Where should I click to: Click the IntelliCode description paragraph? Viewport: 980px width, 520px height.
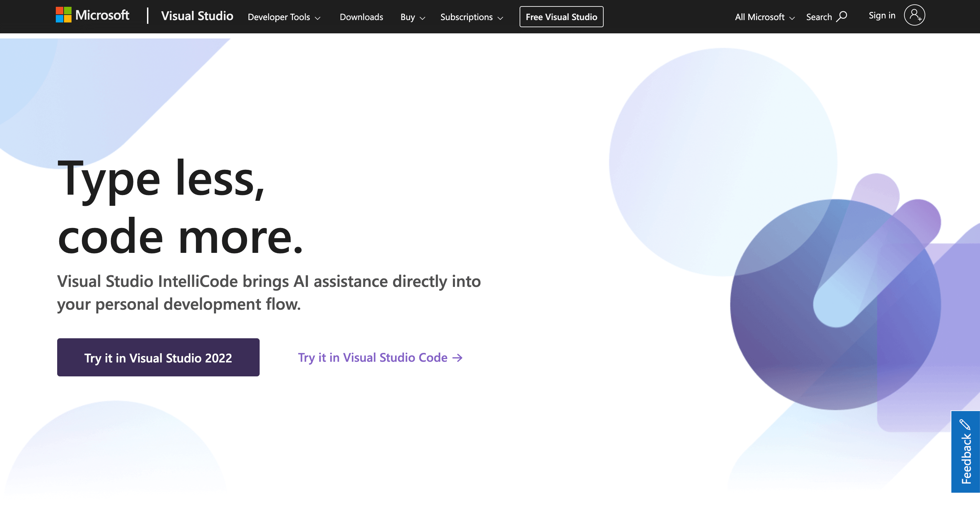(269, 293)
